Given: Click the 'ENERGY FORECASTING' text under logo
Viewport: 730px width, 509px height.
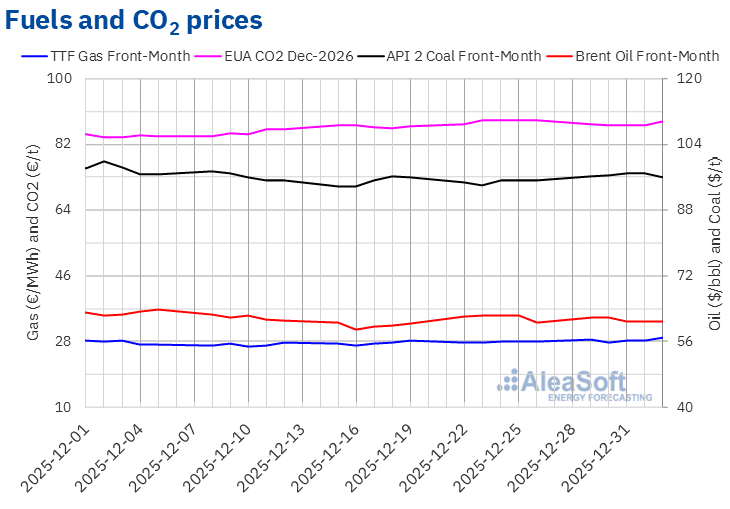Looking at the screenshot, I should coord(600,398).
